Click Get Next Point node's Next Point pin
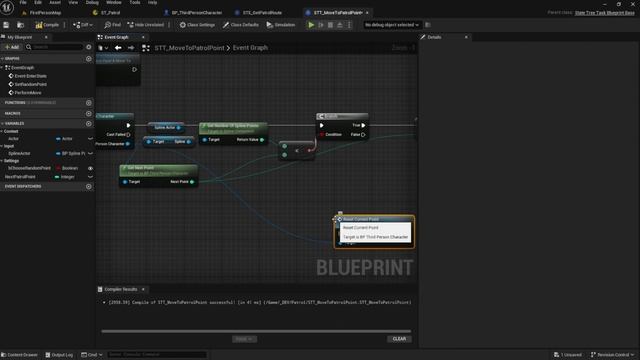The image size is (640, 360). (192, 182)
